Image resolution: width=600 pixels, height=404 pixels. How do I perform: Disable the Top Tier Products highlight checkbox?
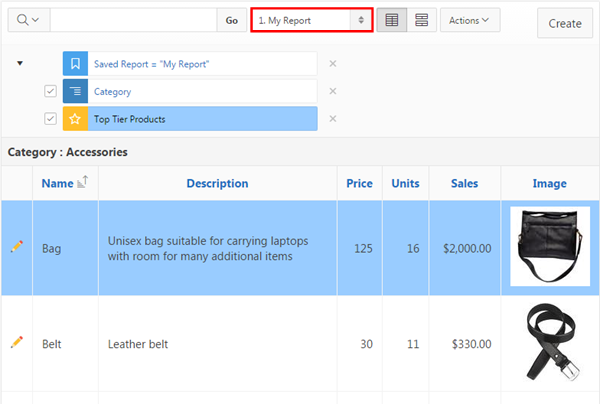pyautogui.click(x=50, y=119)
